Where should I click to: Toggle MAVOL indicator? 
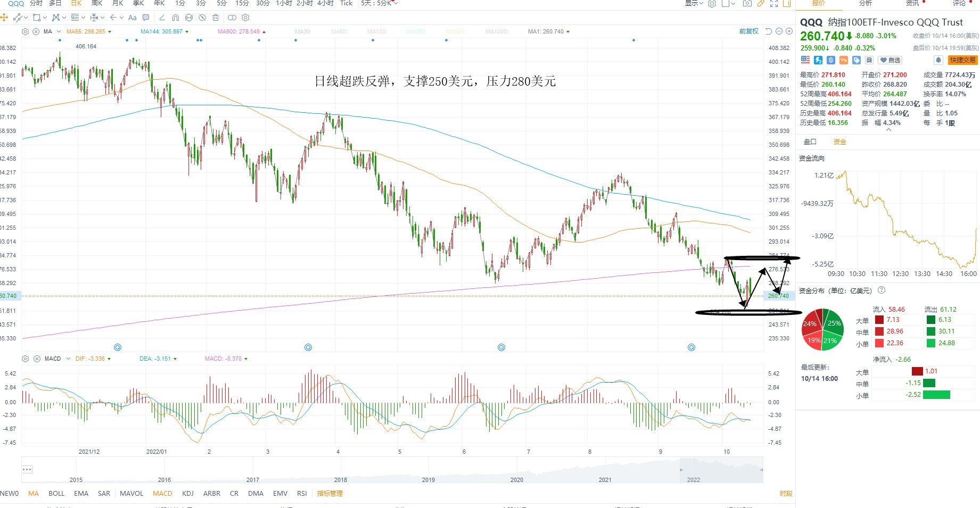[131, 493]
